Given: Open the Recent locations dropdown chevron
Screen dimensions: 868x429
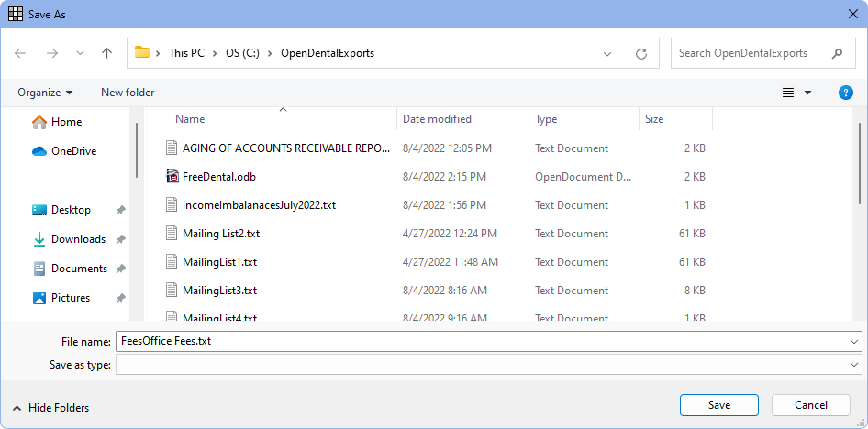Looking at the screenshot, I should pos(79,53).
